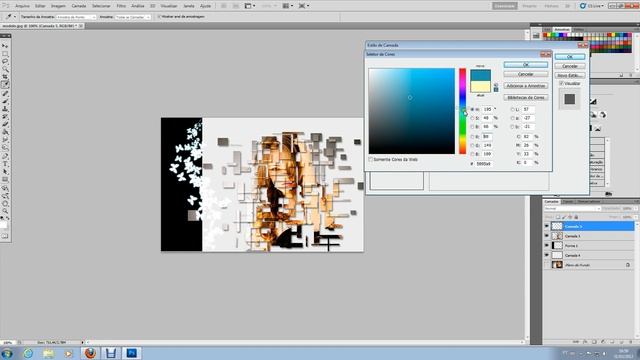The width and height of the screenshot is (640, 360).
Task: Click inside the color saturation field
Action: point(487,118)
